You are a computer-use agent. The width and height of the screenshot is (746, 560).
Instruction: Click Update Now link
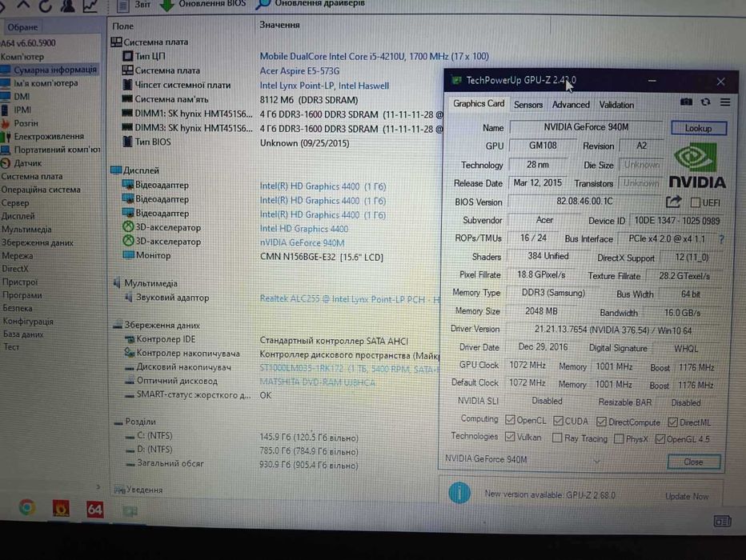pyautogui.click(x=687, y=496)
